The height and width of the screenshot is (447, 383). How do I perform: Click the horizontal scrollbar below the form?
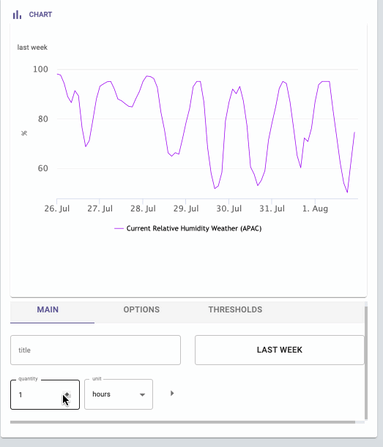pos(183,422)
